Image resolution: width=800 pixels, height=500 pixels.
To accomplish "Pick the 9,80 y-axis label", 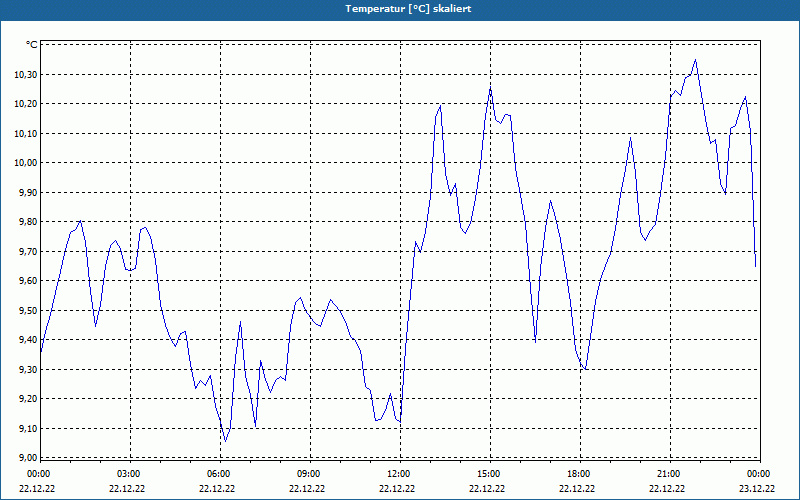I will tap(28, 222).
